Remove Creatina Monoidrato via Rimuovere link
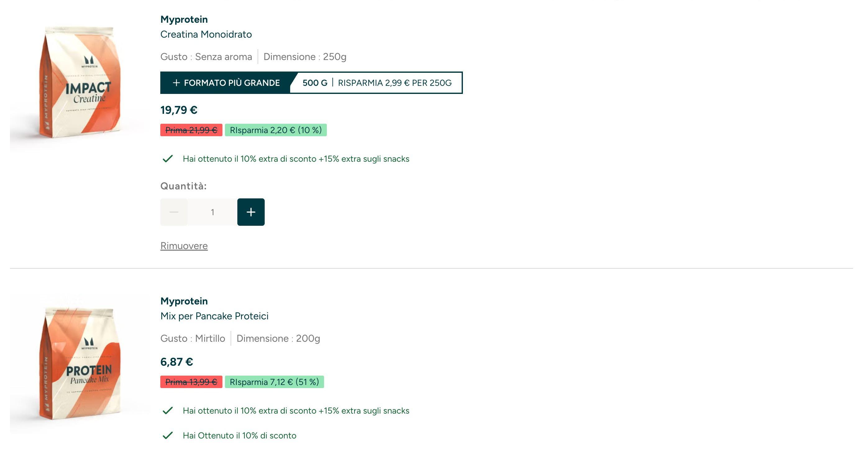 point(184,246)
